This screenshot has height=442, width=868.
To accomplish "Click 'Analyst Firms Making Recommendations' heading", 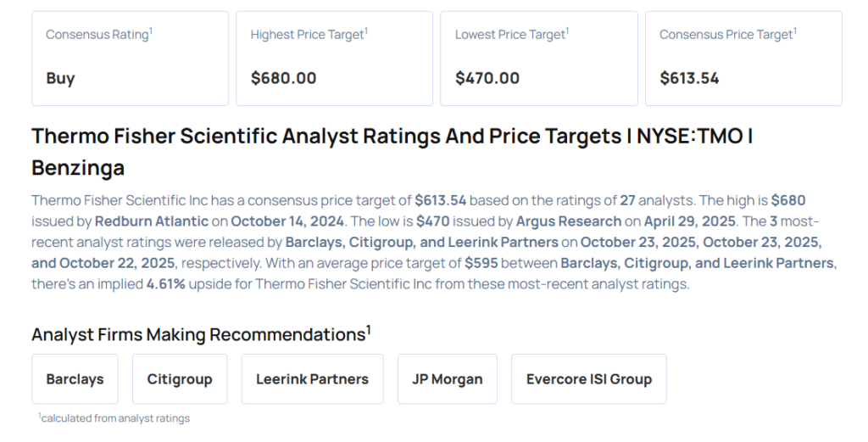I will coord(201,334).
